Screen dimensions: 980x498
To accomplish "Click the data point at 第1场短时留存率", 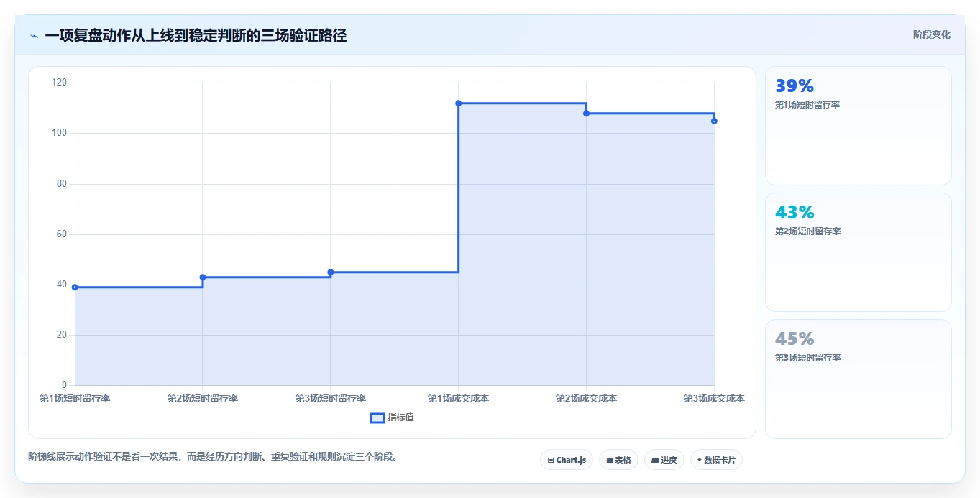I will (75, 287).
